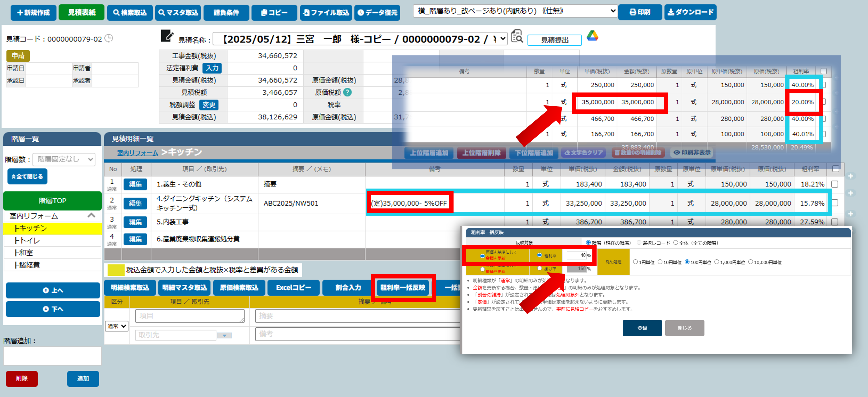This screenshot has width=868, height=397.
Task: Select the トイレ hierarchy item
Action: coord(27,240)
